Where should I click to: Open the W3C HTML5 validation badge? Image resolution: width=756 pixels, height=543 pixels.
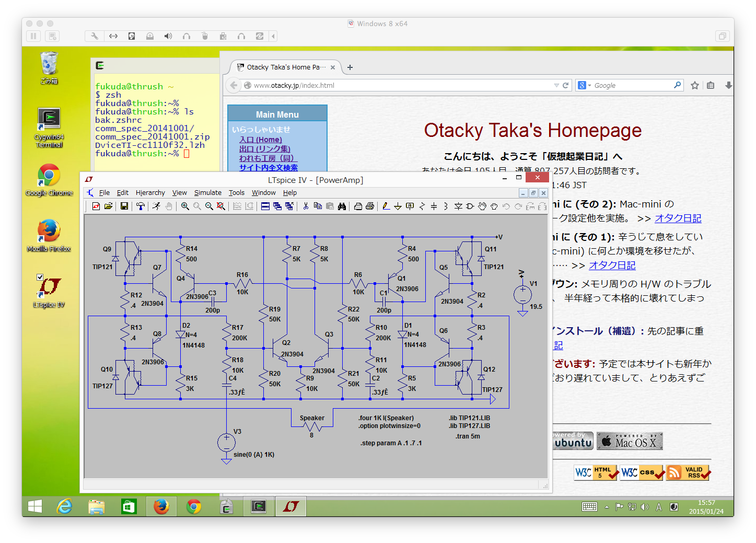point(596,472)
